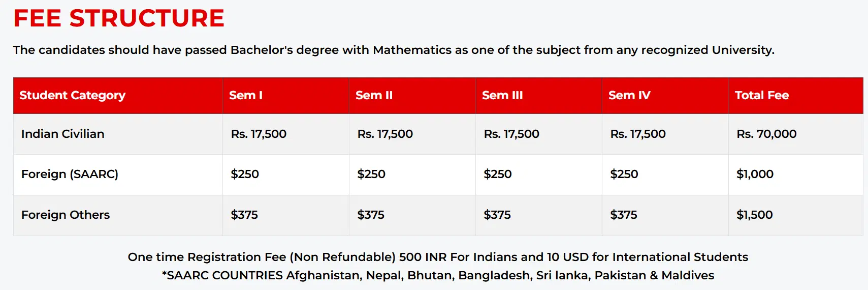Select the Sem I column header
Viewport: 868px width, 290px height.
click(246, 95)
